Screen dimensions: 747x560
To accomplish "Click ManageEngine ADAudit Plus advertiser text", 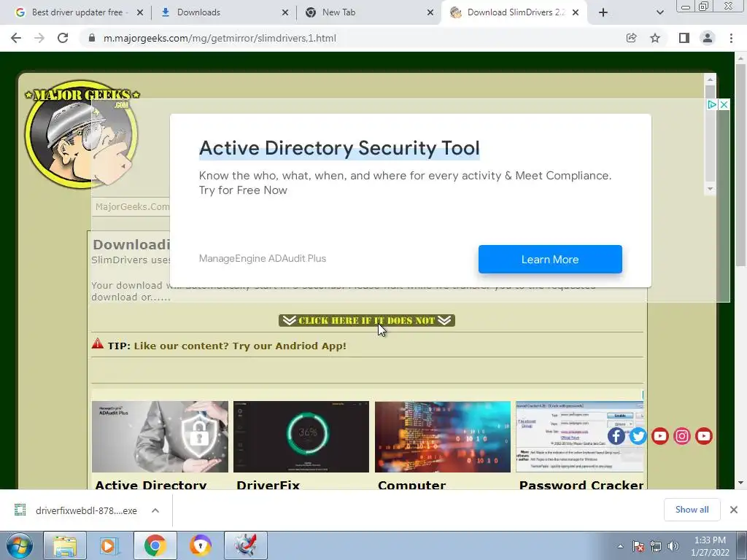I will (x=263, y=259).
